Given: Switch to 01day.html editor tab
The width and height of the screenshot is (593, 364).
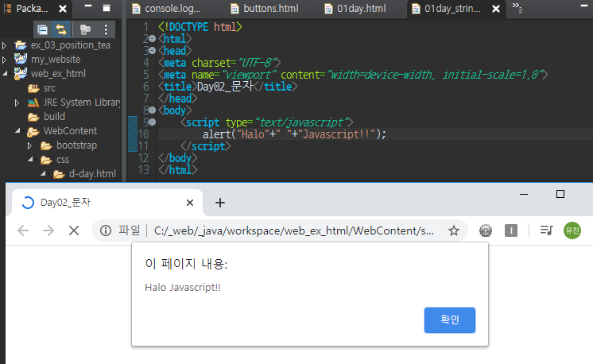Looking at the screenshot, I should click(356, 9).
